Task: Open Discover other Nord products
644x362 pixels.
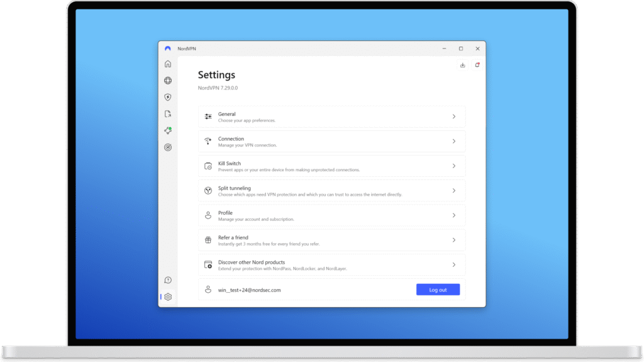Action: (x=331, y=265)
